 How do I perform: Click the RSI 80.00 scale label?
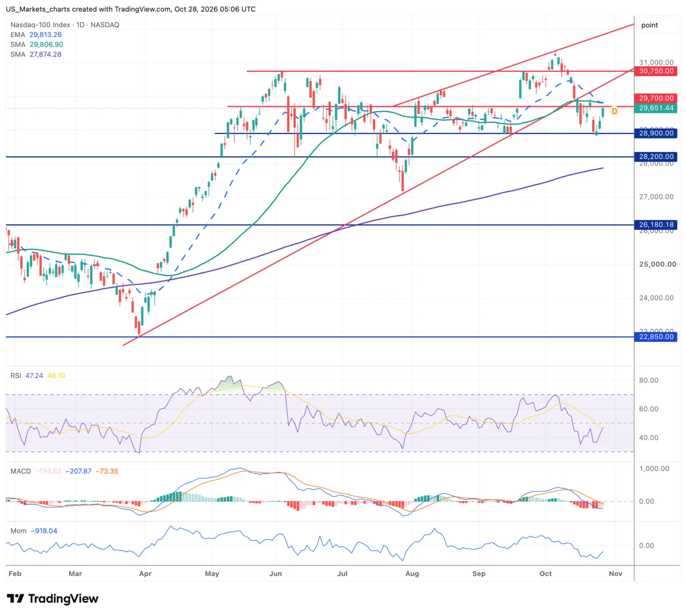click(648, 380)
